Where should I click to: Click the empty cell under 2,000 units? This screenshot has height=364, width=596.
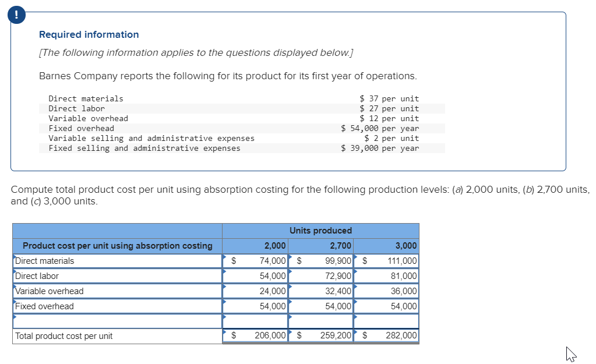(255, 321)
